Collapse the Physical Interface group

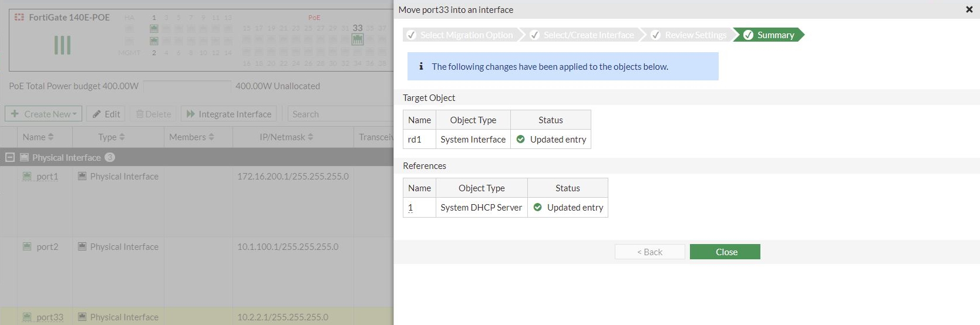(x=10, y=157)
